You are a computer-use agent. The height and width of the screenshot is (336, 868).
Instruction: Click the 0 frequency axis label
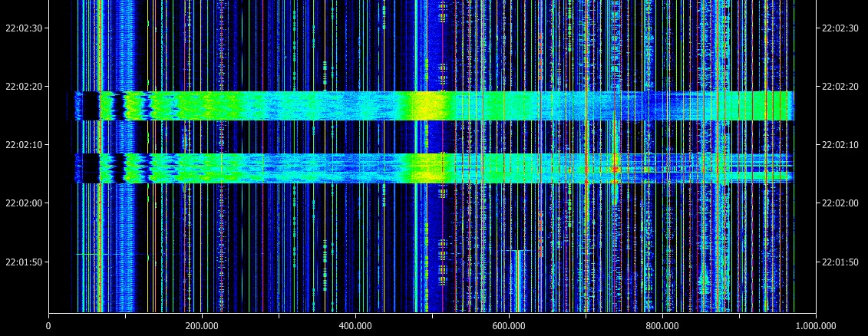coord(48,326)
